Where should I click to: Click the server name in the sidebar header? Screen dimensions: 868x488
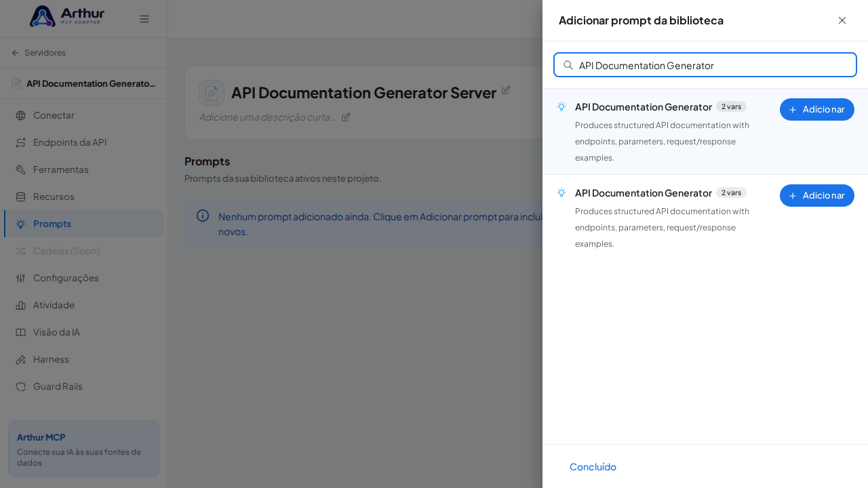(91, 83)
